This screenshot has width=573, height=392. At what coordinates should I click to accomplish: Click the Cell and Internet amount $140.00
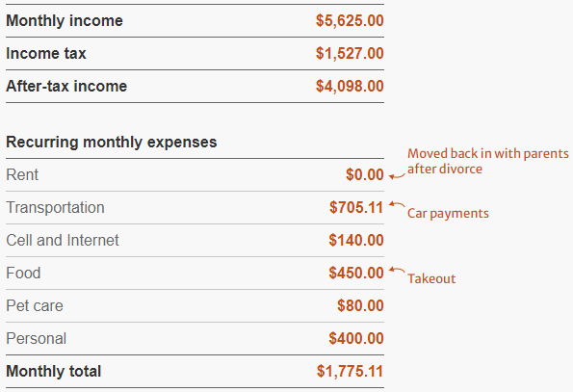356,241
